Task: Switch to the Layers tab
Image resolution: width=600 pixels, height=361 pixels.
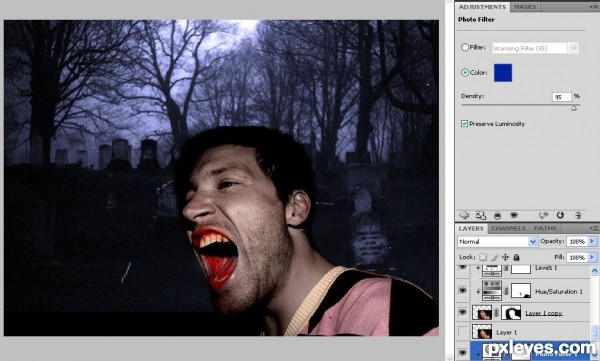Action: [471, 229]
